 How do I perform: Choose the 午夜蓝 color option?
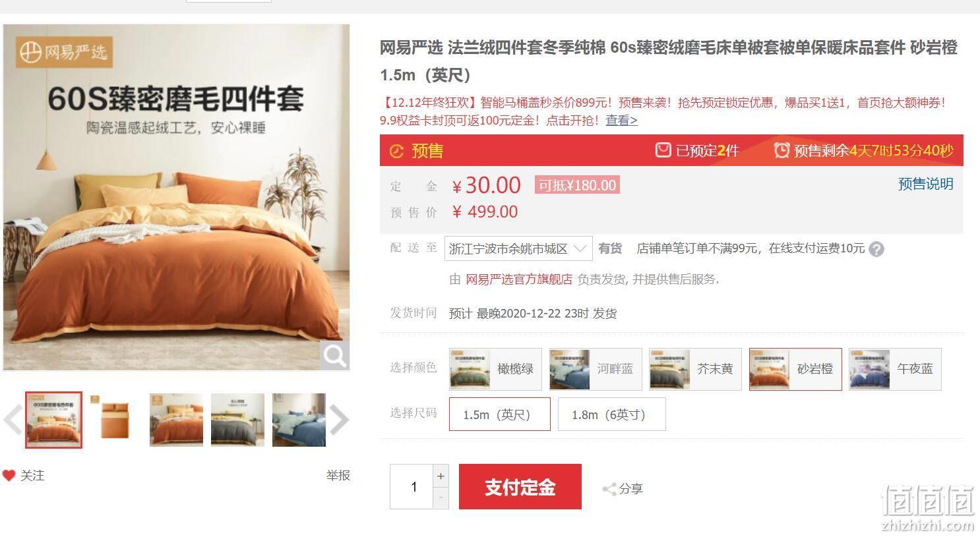coord(895,369)
